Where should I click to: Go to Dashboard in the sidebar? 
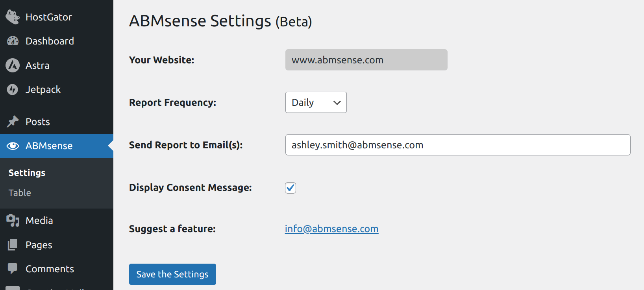coord(50,41)
